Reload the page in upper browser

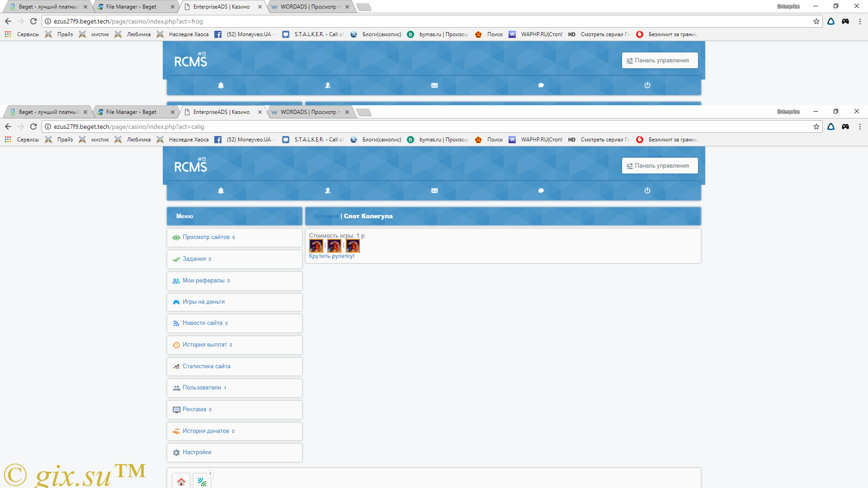(33, 21)
